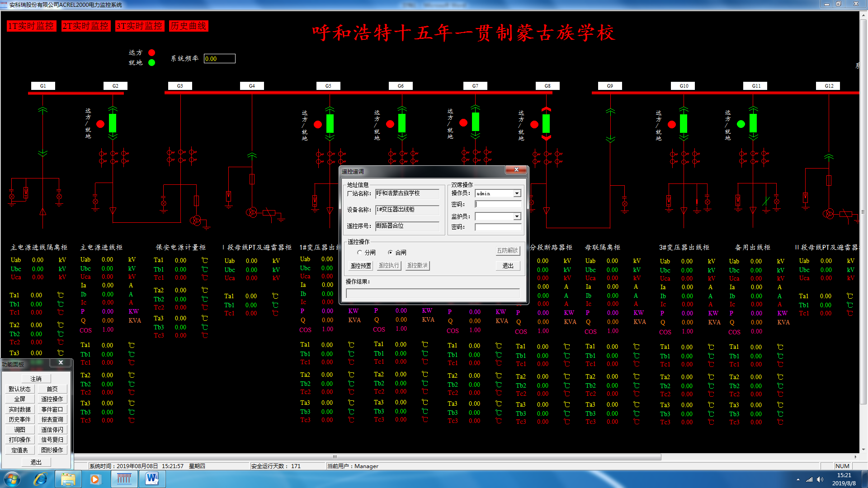Click the transformer symbol under G4
868x488 pixels.
click(252, 212)
